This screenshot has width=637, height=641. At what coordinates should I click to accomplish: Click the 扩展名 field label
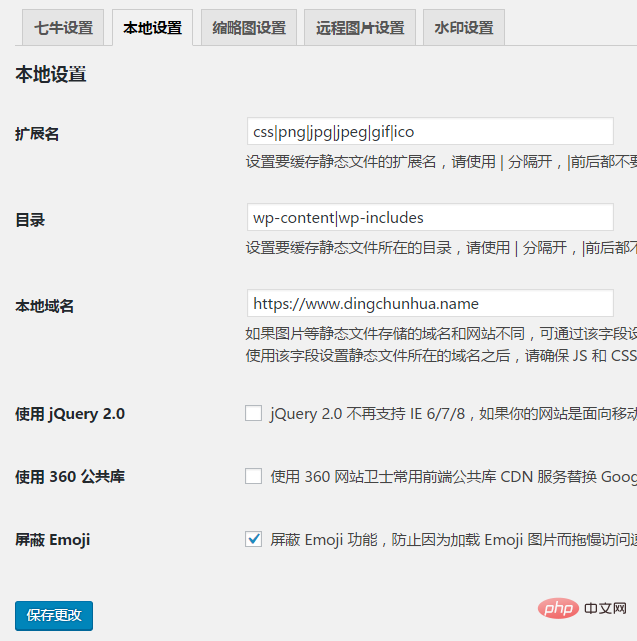coord(37,134)
